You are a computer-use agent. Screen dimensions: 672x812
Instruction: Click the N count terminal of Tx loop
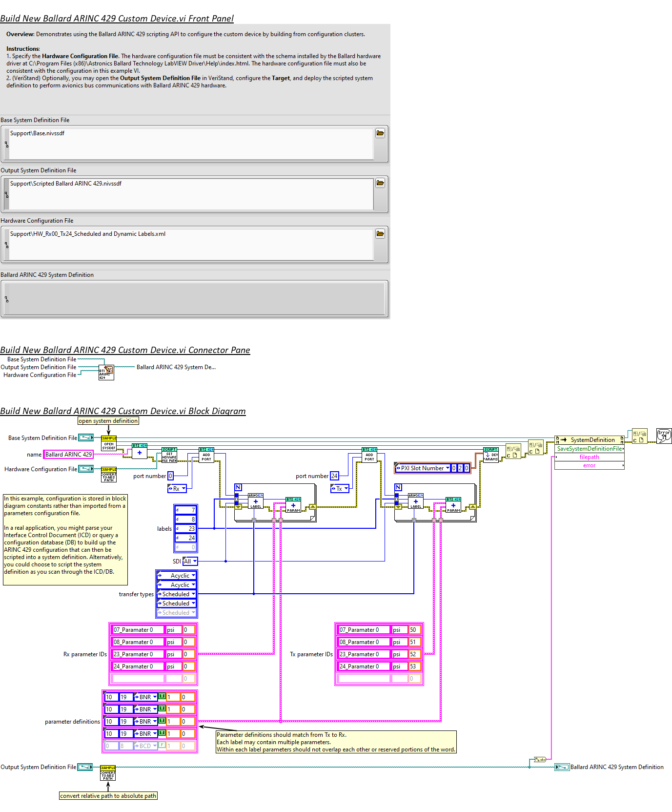398,487
